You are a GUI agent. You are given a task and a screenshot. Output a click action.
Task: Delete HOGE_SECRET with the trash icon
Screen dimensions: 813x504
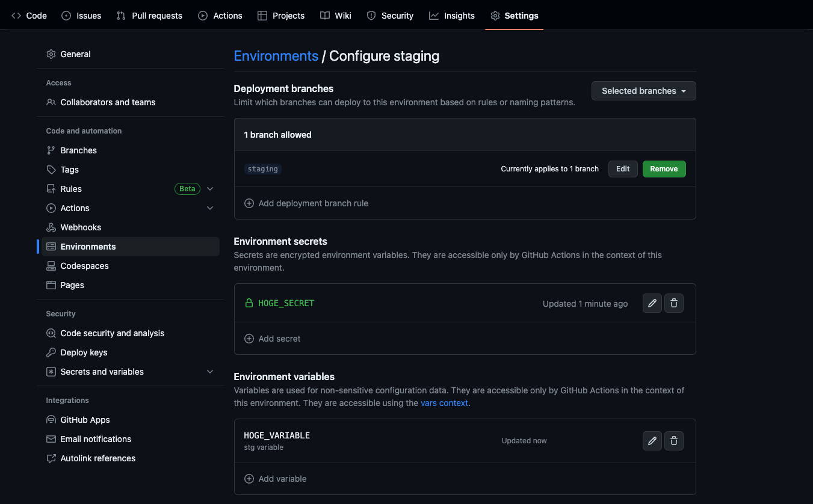(673, 303)
